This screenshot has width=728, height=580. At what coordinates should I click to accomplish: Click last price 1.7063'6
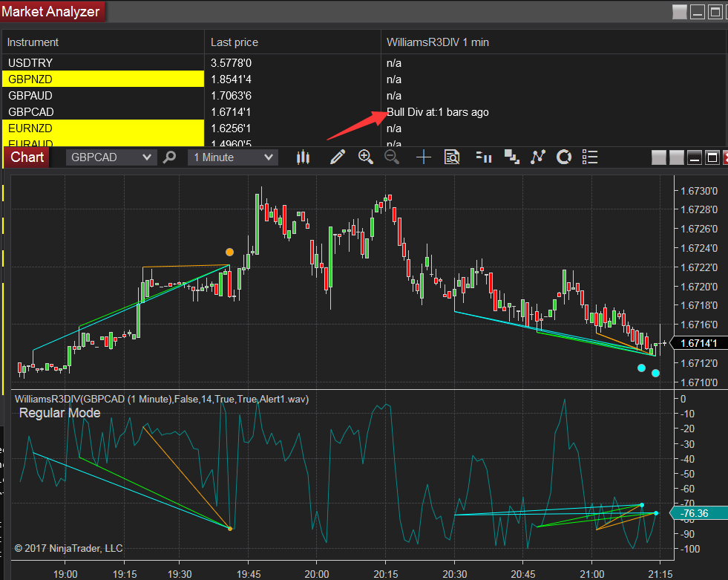231,95
